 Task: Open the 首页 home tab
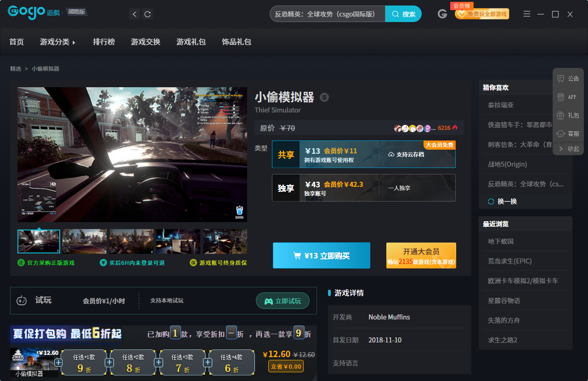(17, 42)
